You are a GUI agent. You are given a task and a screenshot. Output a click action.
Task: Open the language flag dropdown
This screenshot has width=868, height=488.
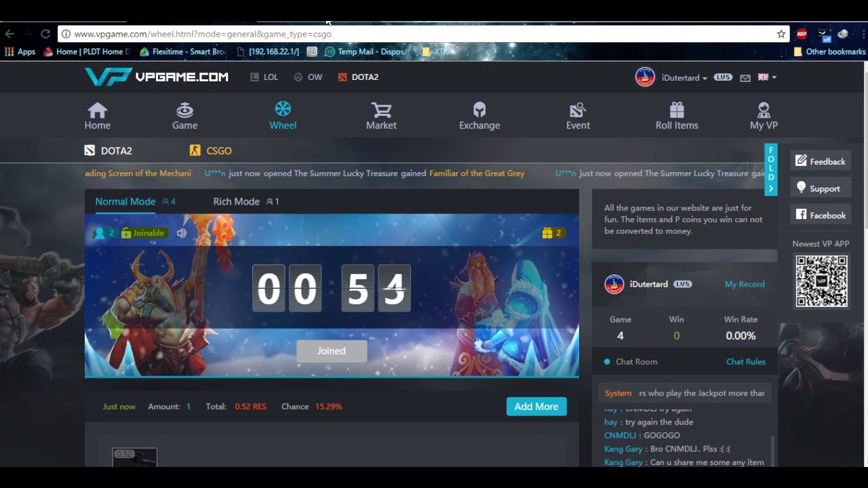(767, 77)
